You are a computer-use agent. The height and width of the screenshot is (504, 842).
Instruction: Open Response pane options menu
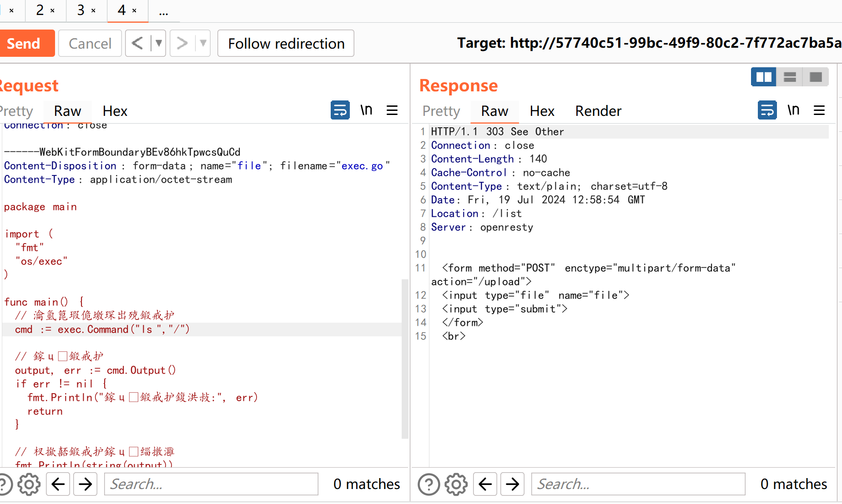click(x=819, y=110)
